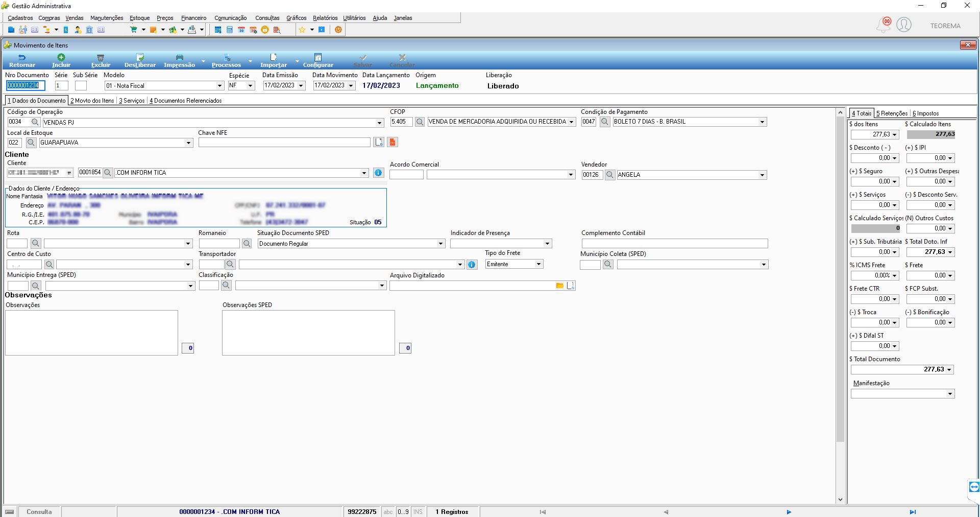Expand the BOLETO 7 DIAS payment dropdown
Image resolution: width=980 pixels, height=517 pixels.
coord(762,122)
